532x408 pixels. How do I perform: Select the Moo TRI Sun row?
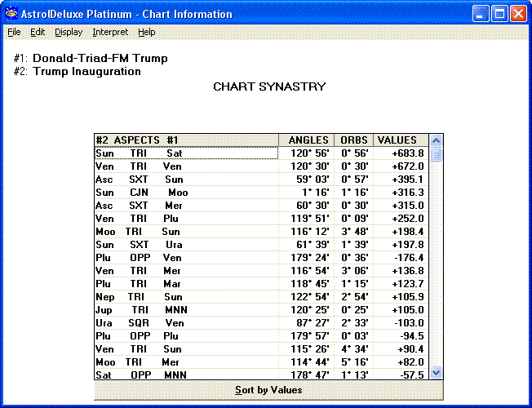pyautogui.click(x=261, y=232)
